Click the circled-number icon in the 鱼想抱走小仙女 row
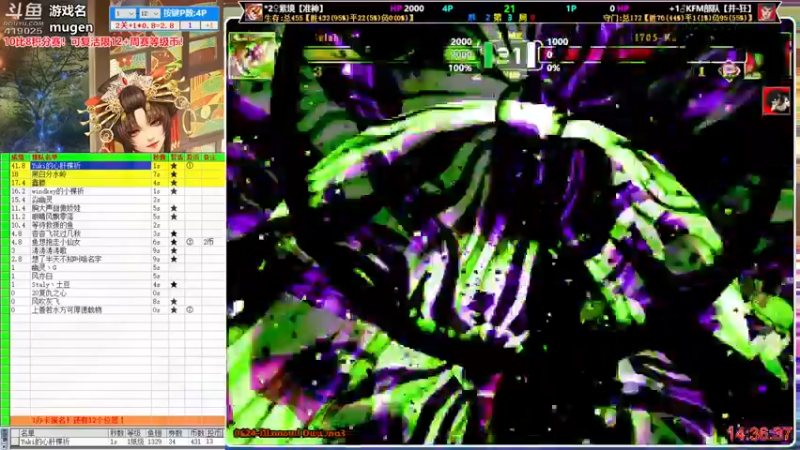 [x=190, y=242]
